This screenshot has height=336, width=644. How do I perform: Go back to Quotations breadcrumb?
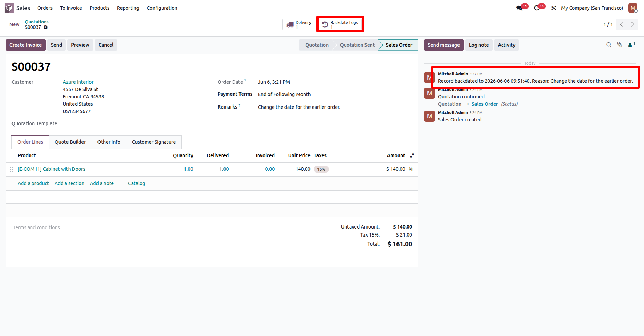(37, 22)
